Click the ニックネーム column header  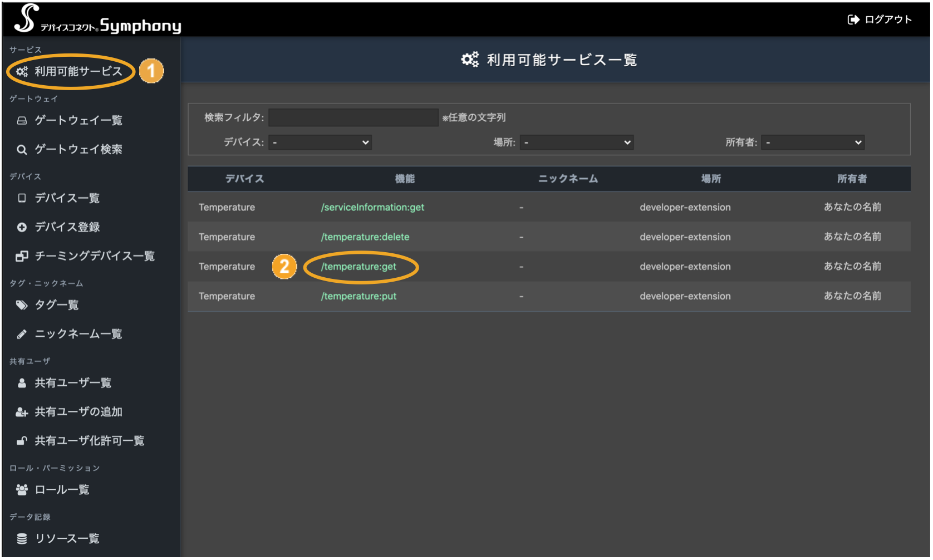[x=568, y=179]
